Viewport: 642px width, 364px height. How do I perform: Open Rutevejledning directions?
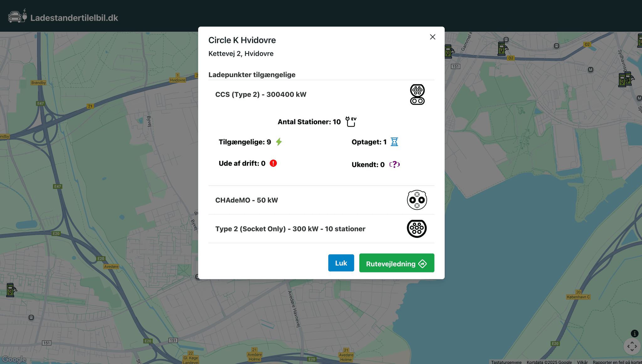point(397,263)
